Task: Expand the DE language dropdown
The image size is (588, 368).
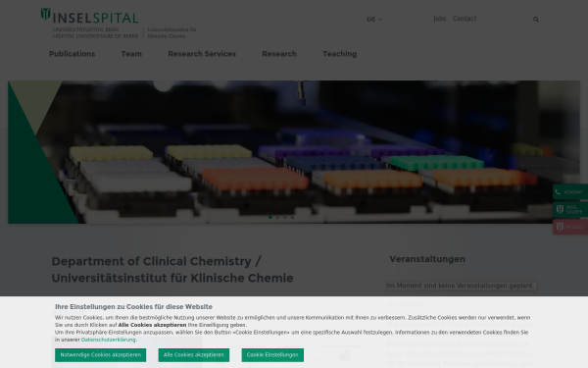Action: [x=374, y=20]
